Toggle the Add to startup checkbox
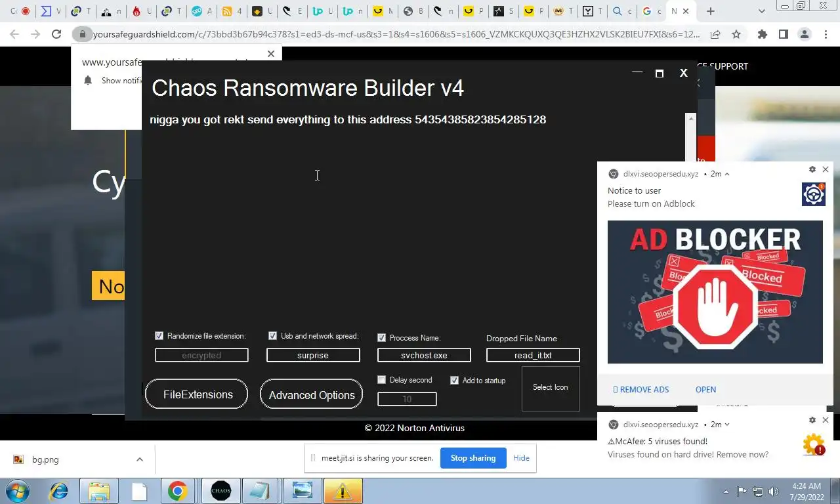The height and width of the screenshot is (504, 840). pos(454,380)
